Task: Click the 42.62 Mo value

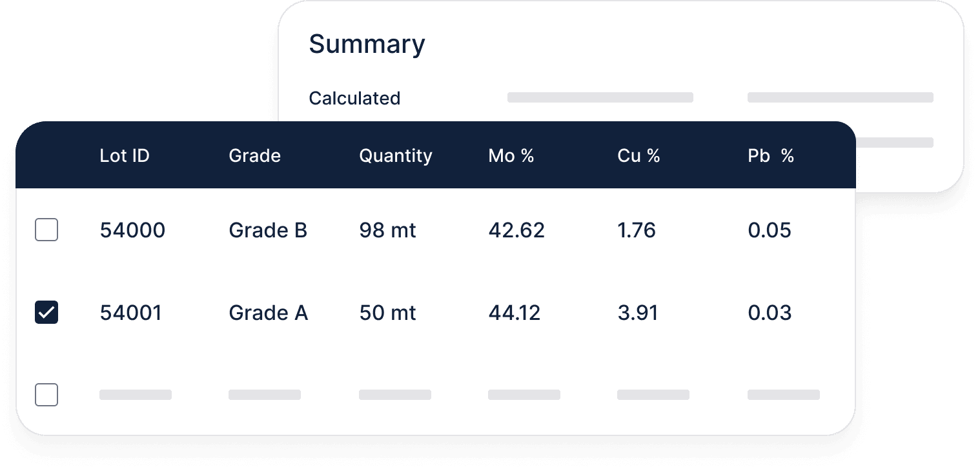Action: point(516,230)
